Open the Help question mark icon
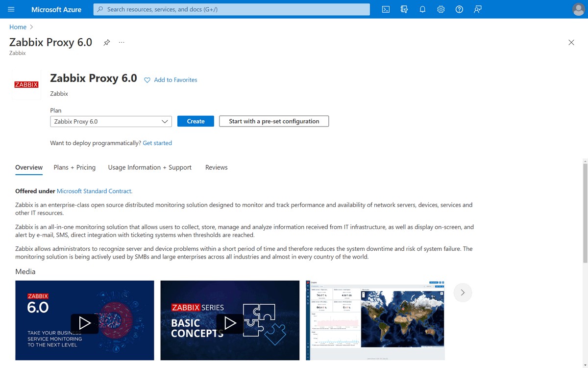The height and width of the screenshot is (368, 588). pos(459,9)
